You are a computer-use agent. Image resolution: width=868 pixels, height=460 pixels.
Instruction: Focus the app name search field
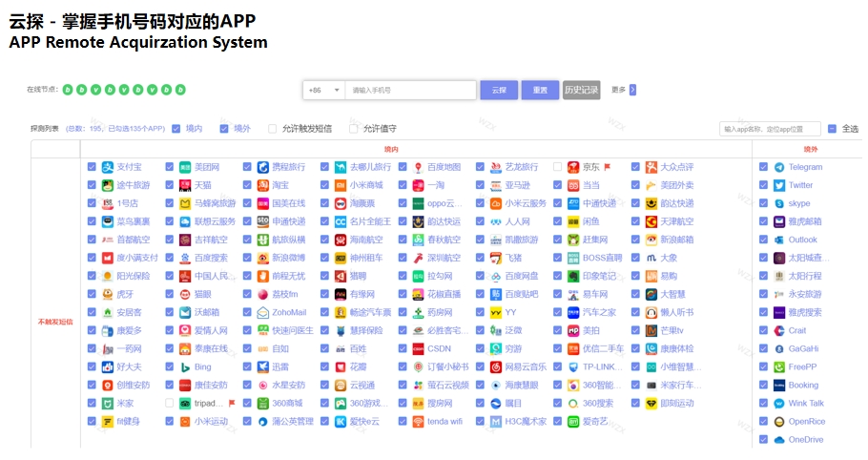[770, 129]
